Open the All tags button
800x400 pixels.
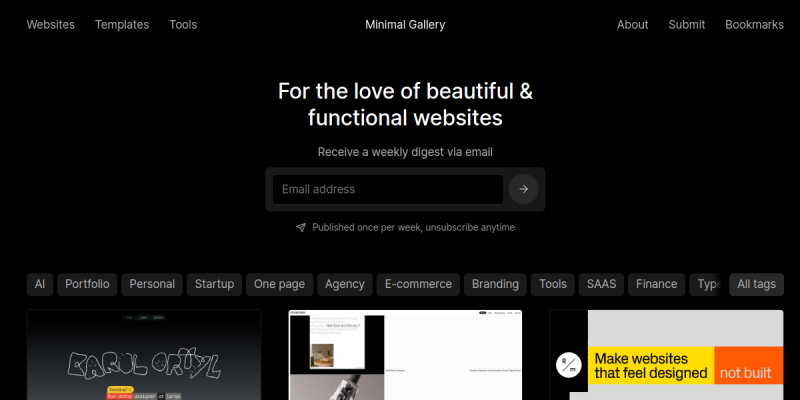(x=757, y=284)
